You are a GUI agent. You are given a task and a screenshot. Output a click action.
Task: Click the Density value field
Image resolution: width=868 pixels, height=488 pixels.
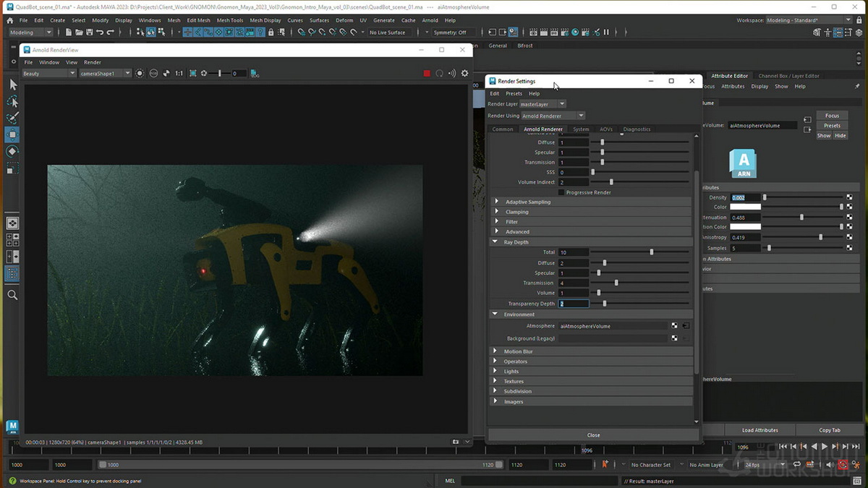point(745,197)
